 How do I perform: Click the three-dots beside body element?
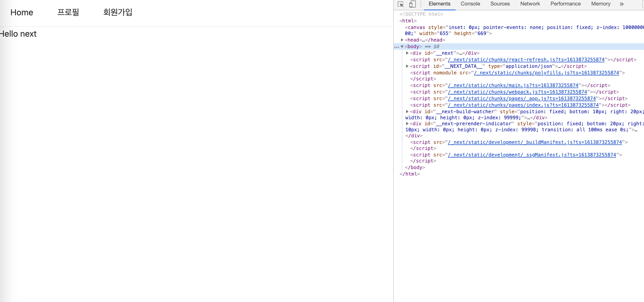coord(396,47)
